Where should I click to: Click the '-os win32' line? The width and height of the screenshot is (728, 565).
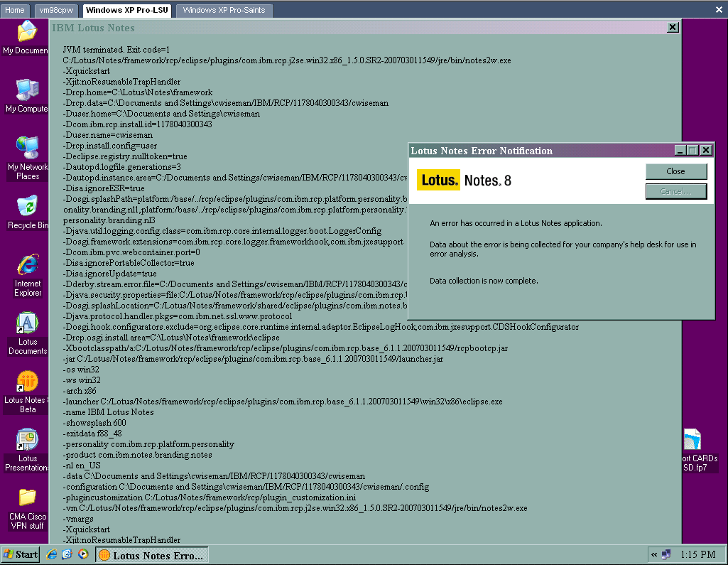pos(82,370)
